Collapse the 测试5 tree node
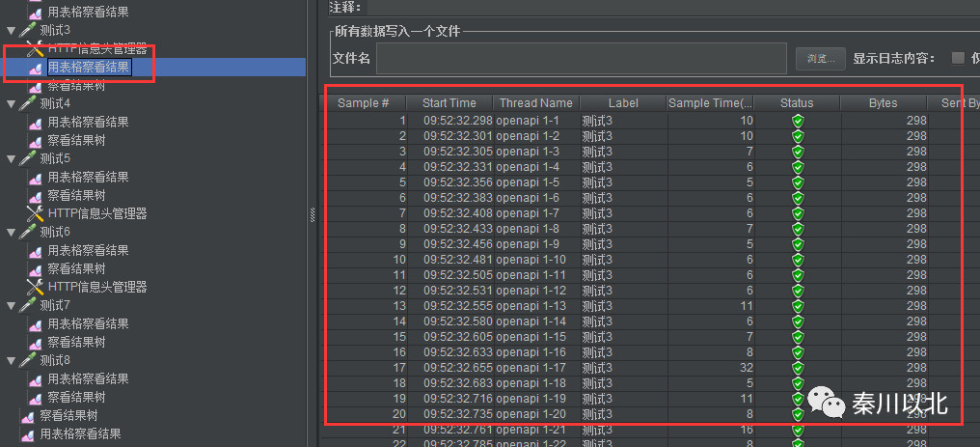Viewport: 980px width, 447px height. tap(11, 158)
